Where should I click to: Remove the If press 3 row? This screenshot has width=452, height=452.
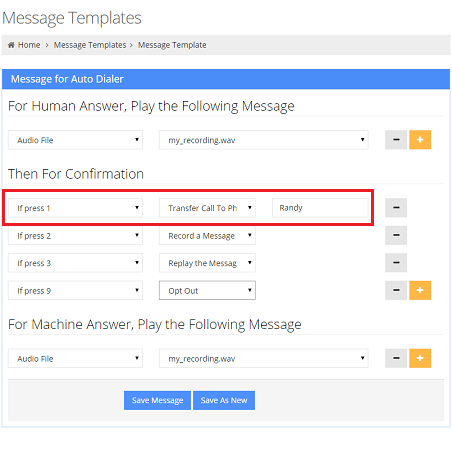click(396, 263)
